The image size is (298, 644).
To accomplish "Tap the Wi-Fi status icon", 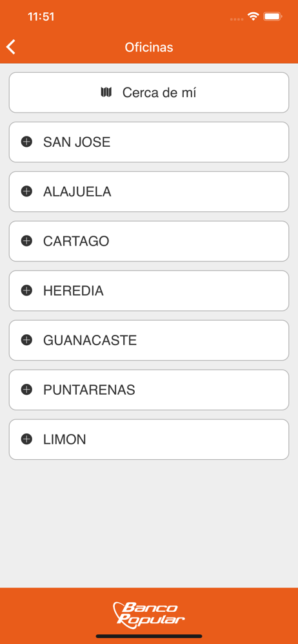I will 253,17.
